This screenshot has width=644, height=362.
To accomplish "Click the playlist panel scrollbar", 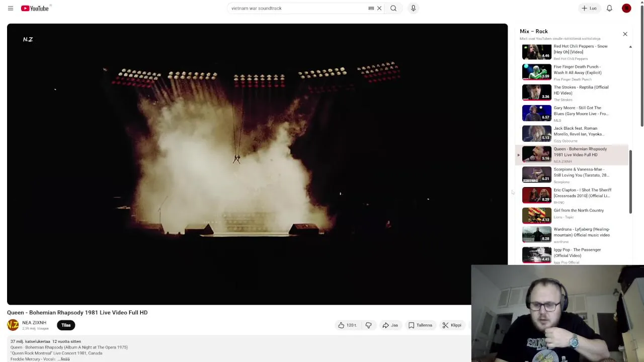I will point(630,181).
